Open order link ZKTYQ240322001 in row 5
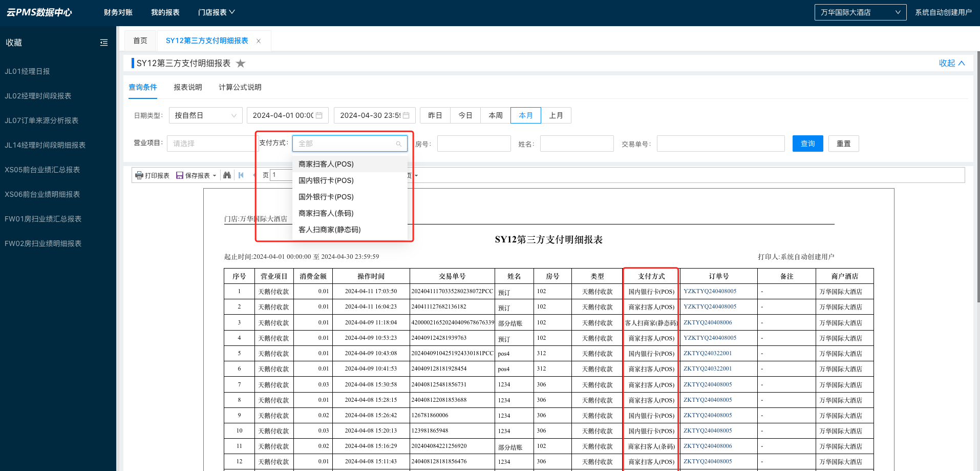Screen dimensions: 980x471 pos(708,353)
